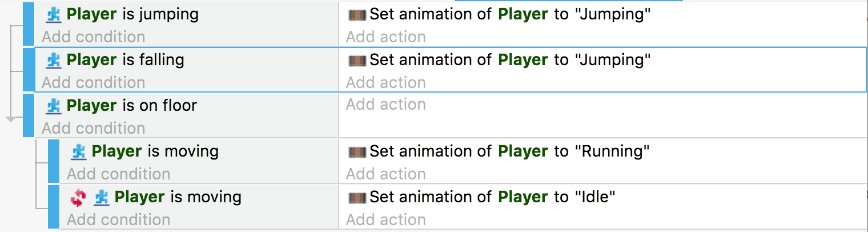Click animation icon in the "Running" action

point(357,151)
